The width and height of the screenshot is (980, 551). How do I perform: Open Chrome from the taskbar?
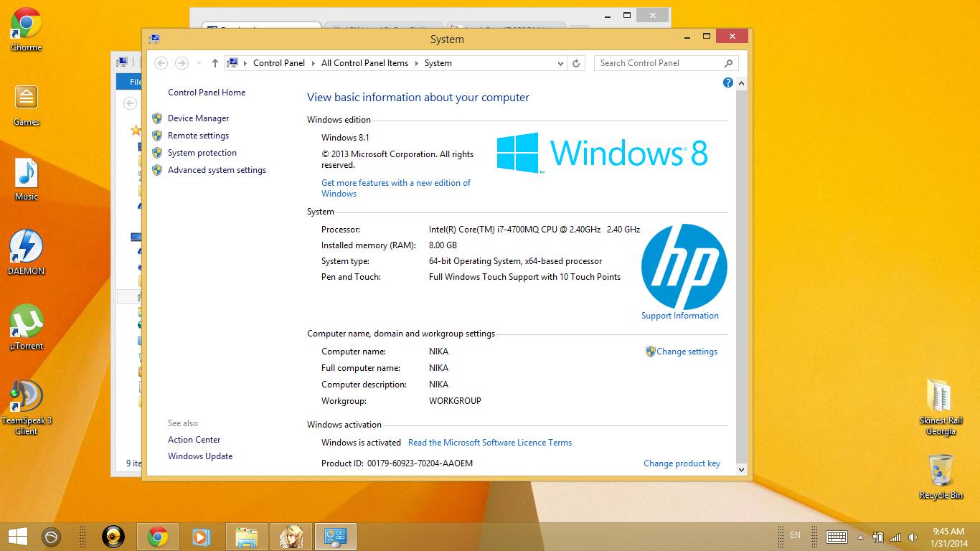[158, 537]
